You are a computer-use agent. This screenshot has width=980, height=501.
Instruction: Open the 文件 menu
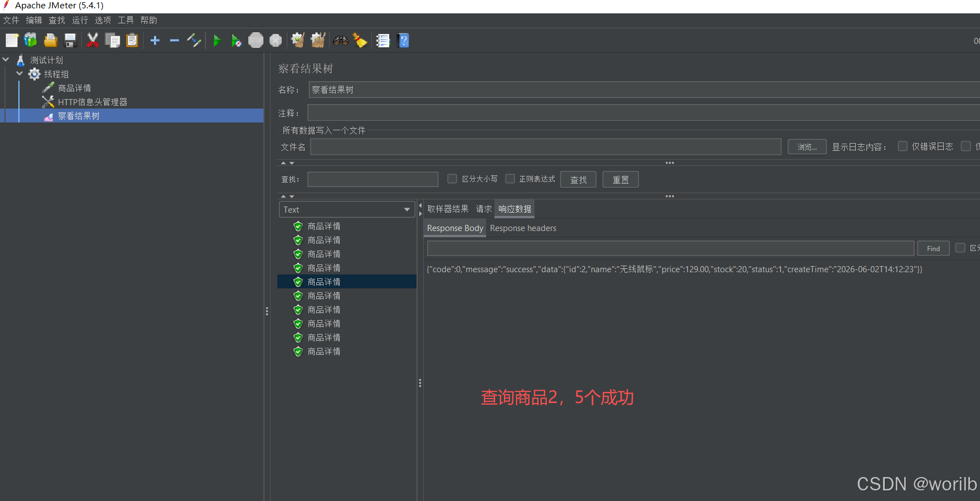pyautogui.click(x=11, y=20)
